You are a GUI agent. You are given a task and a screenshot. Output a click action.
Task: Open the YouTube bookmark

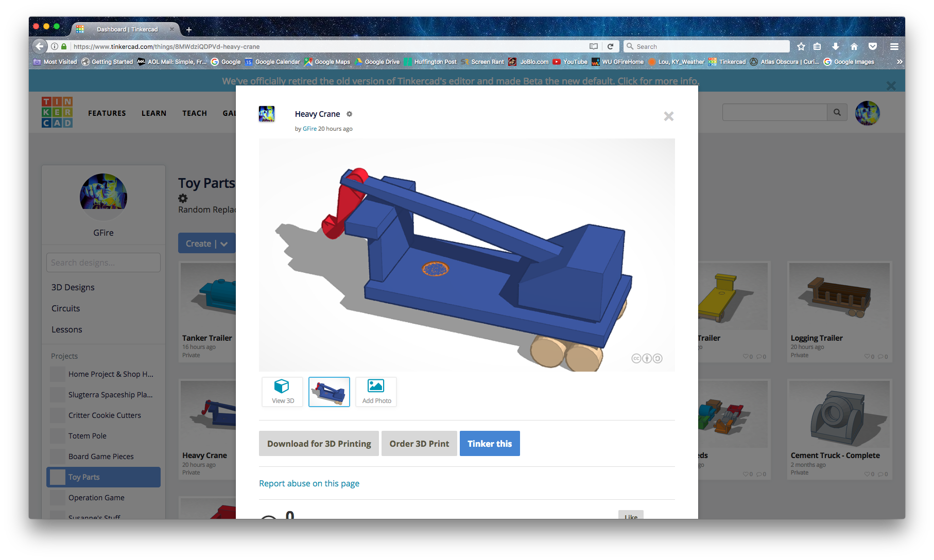570,62
